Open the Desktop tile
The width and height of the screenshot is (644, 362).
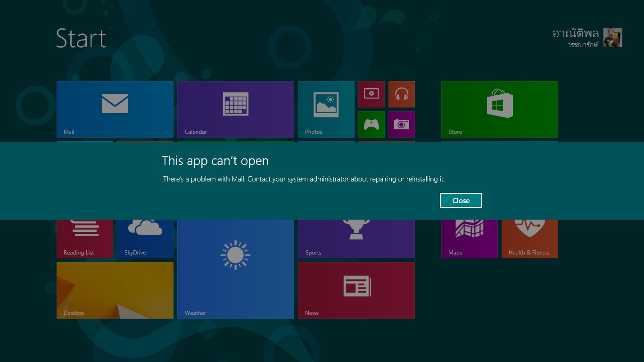115,290
